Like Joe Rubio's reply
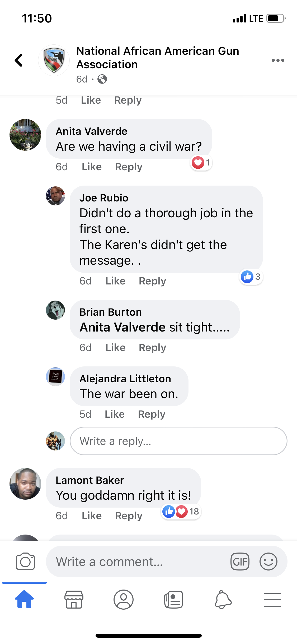 point(115,281)
